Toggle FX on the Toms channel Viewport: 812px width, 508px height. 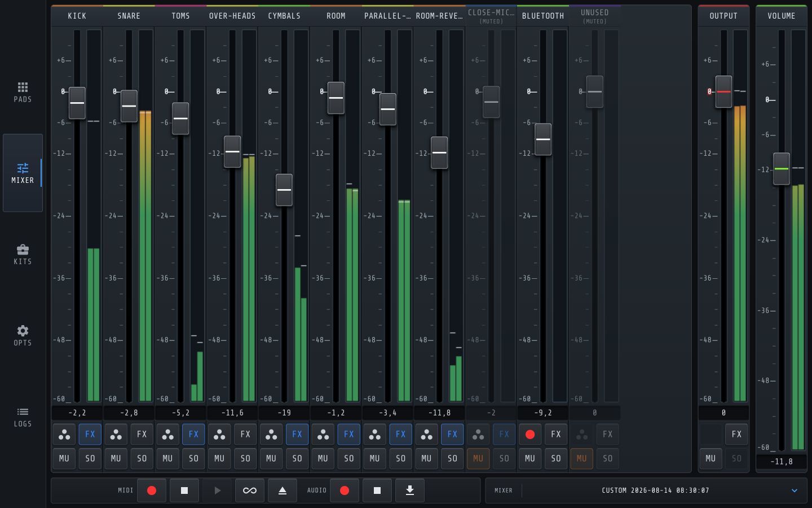194,435
